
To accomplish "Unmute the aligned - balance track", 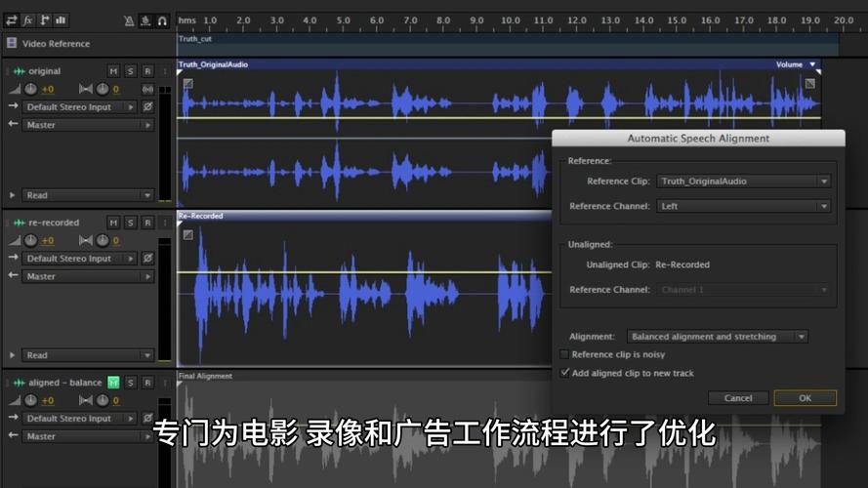I will tap(113, 383).
